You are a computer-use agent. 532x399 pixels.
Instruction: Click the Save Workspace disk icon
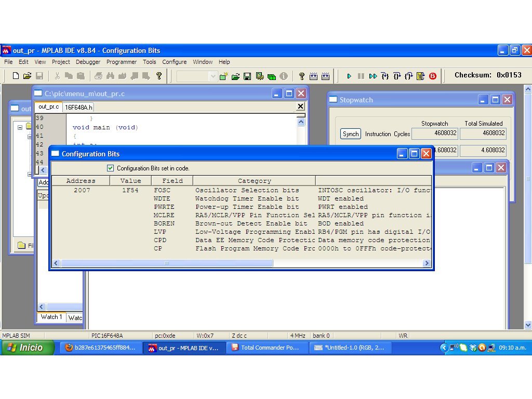(247, 76)
